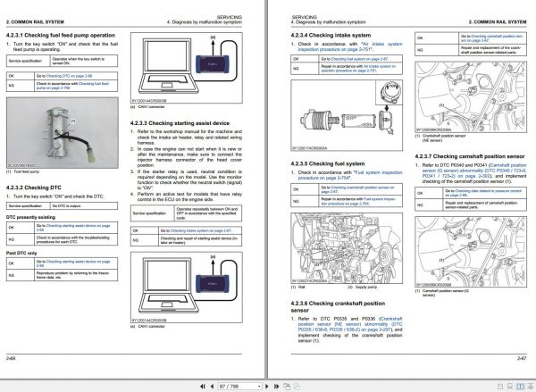Go to the next page
This screenshot has width=536, height=392.
tap(267, 386)
